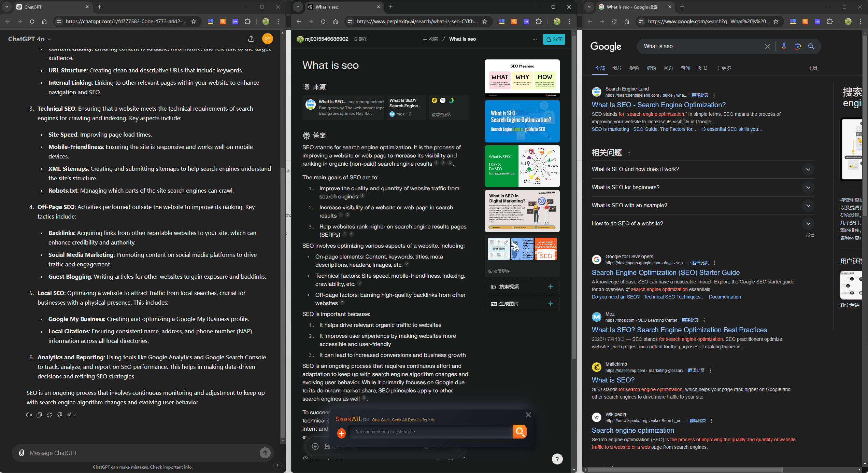Open Moz What Is SEO Best Practices result
This screenshot has height=473, width=868.
(x=679, y=330)
